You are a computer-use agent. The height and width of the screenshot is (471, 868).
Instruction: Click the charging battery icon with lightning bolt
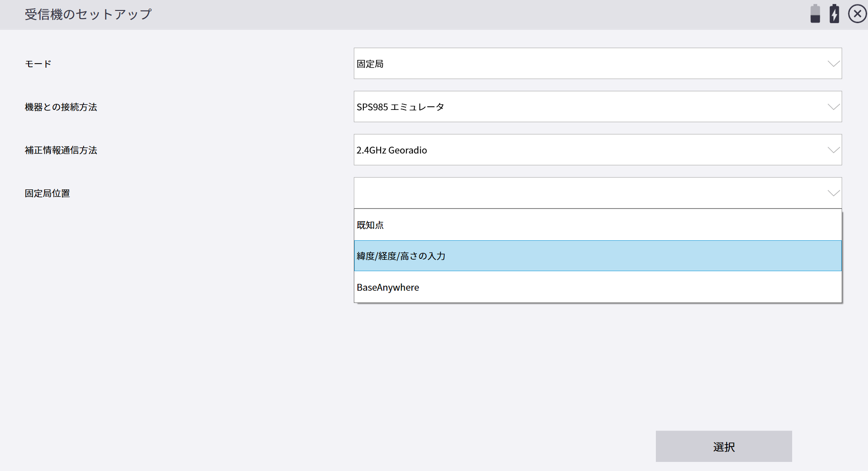pyautogui.click(x=834, y=14)
